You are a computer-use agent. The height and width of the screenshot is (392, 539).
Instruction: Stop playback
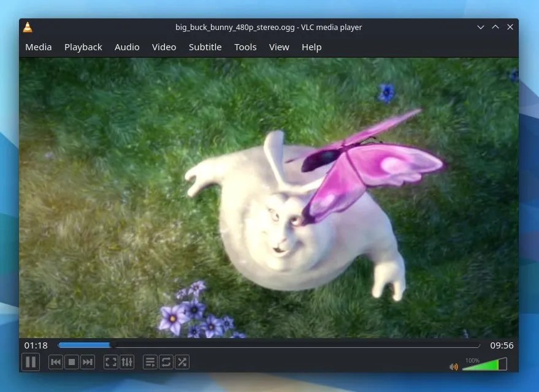click(x=71, y=362)
